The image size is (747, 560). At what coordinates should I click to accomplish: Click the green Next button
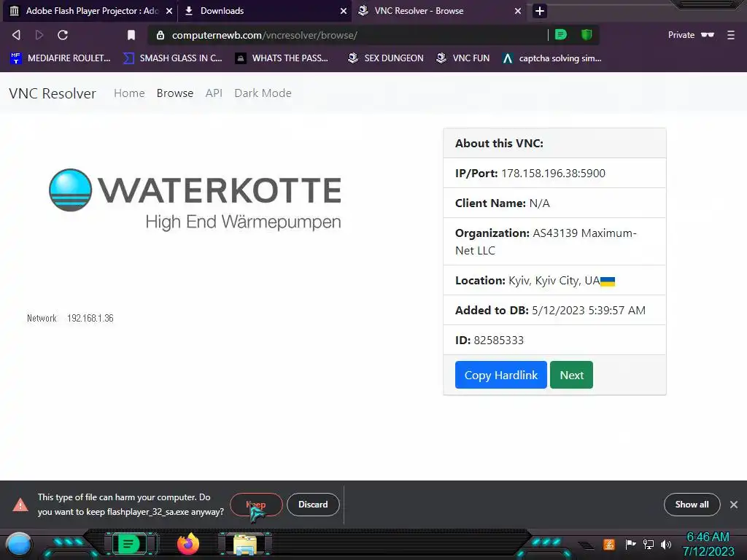[571, 375]
